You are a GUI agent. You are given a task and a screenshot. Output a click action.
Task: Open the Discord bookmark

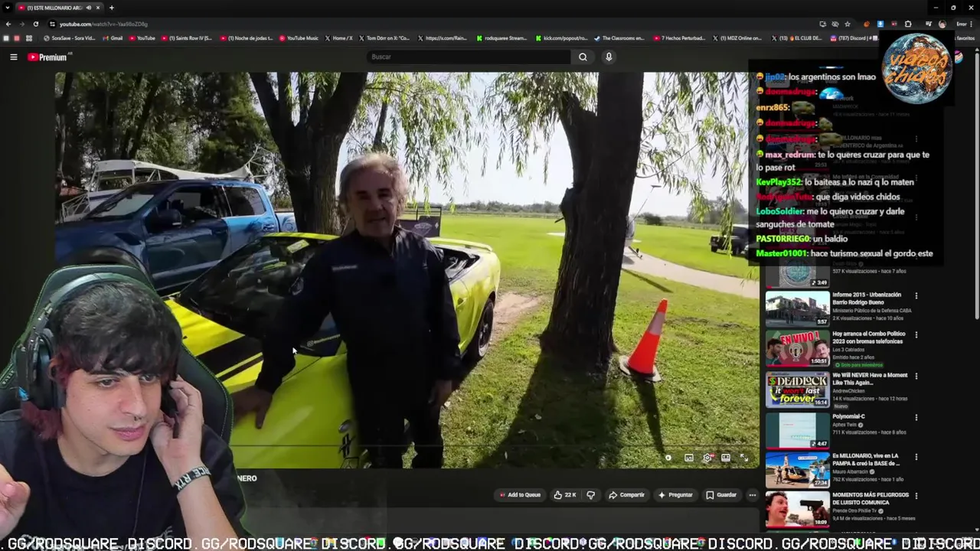pyautogui.click(x=854, y=37)
